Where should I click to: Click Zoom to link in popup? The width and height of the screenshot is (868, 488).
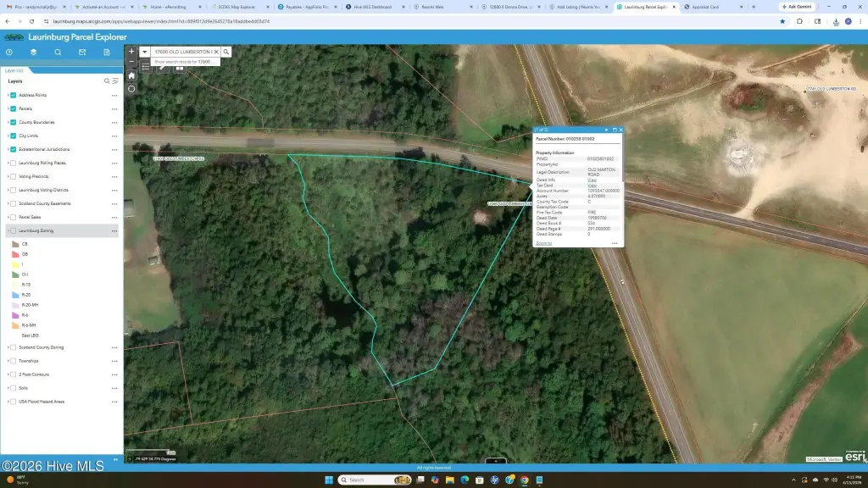click(543, 243)
